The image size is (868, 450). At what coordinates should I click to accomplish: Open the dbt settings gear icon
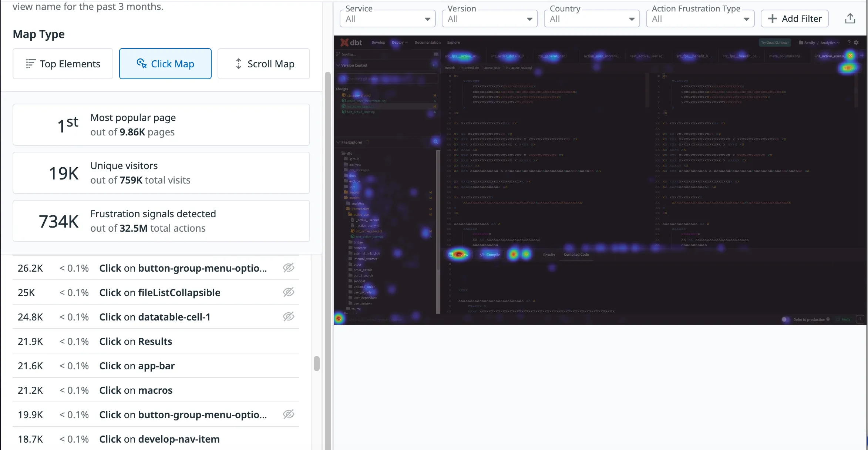click(856, 43)
